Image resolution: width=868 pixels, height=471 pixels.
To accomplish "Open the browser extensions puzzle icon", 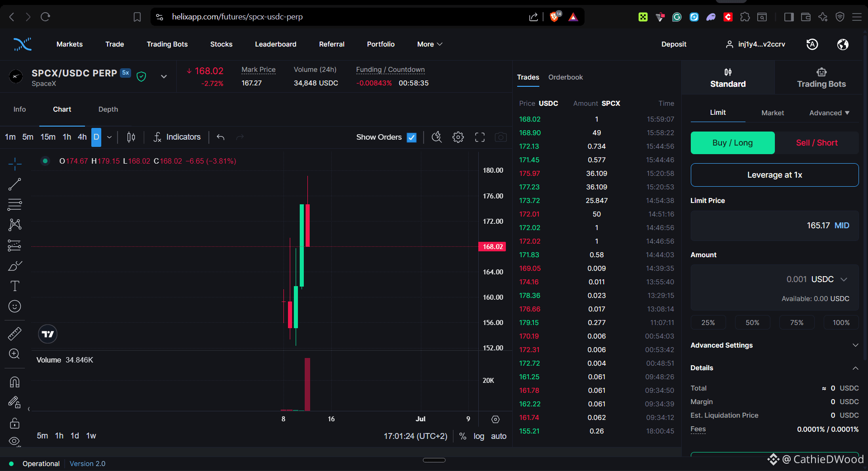I will pos(745,17).
